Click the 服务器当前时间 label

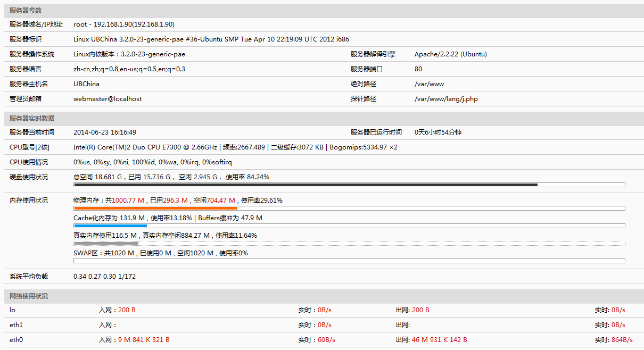tap(32, 132)
